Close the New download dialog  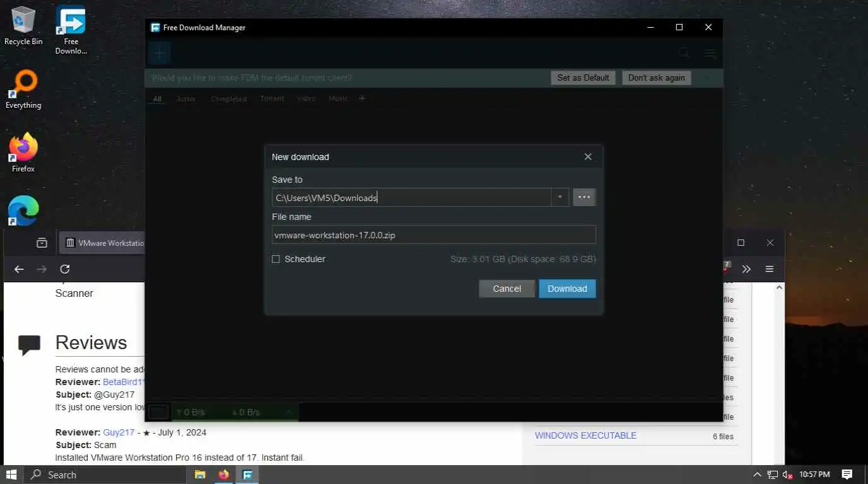pyautogui.click(x=588, y=157)
